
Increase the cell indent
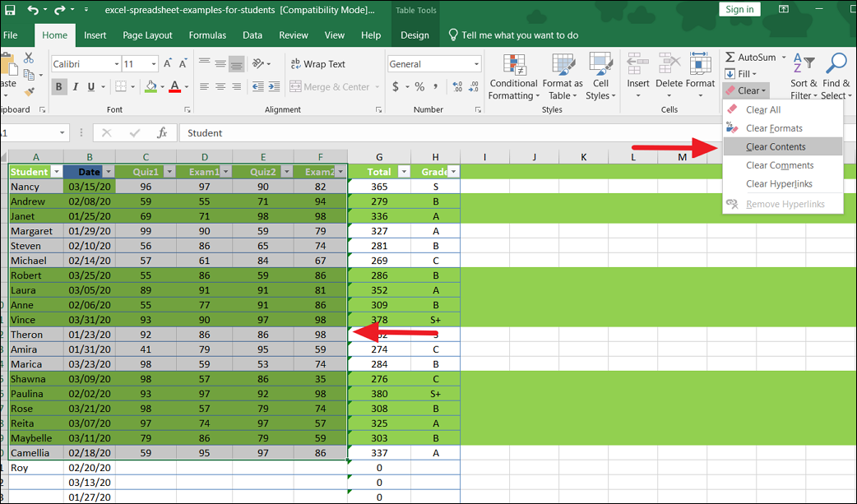[x=275, y=86]
